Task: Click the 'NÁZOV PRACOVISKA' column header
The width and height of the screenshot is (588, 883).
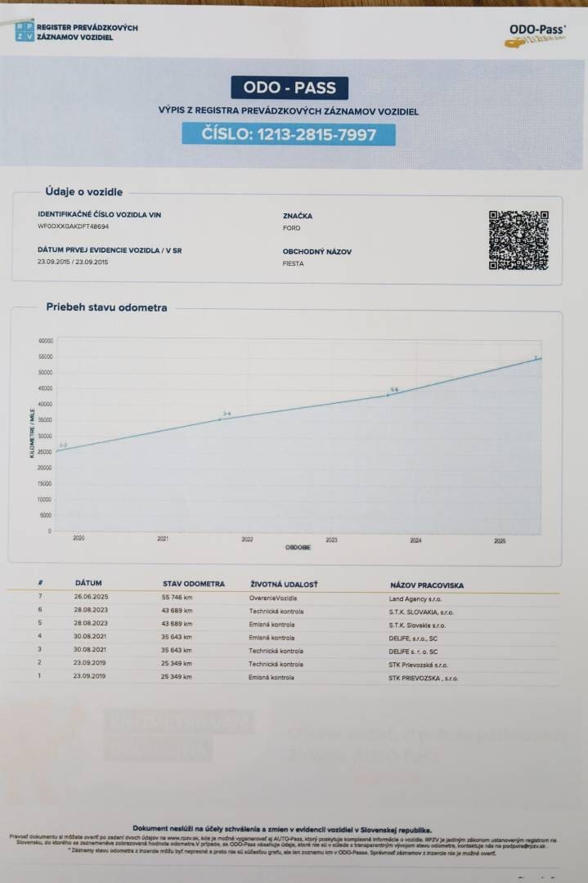Action: [427, 585]
